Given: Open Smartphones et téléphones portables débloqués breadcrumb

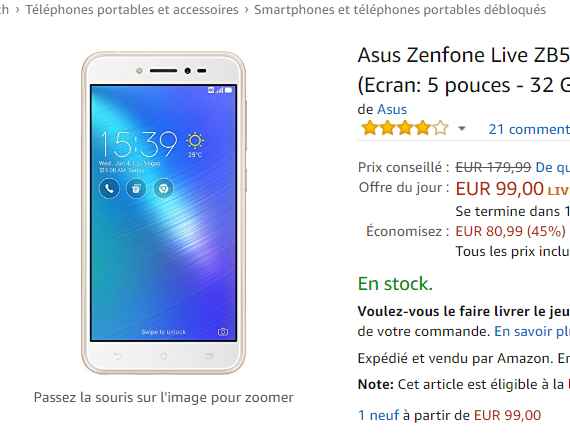Looking at the screenshot, I should point(400,10).
